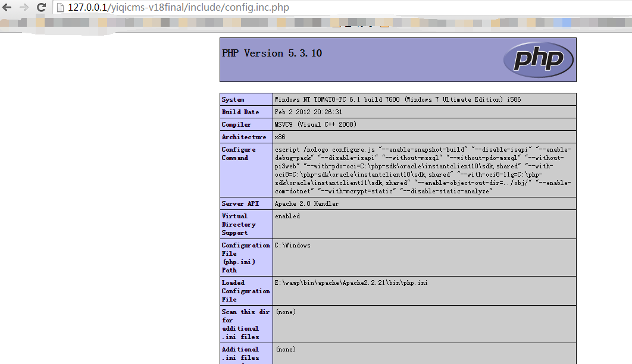Select the 'MSVC9 (Visual C++ 2008)' value
The width and height of the screenshot is (632, 364).
pyautogui.click(x=315, y=124)
